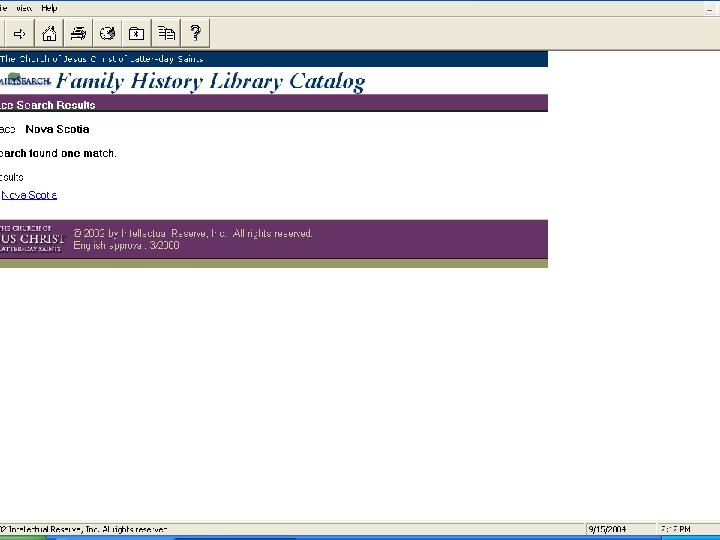The height and width of the screenshot is (540, 720).
Task: Click the time display in status bar
Action: pos(675,529)
